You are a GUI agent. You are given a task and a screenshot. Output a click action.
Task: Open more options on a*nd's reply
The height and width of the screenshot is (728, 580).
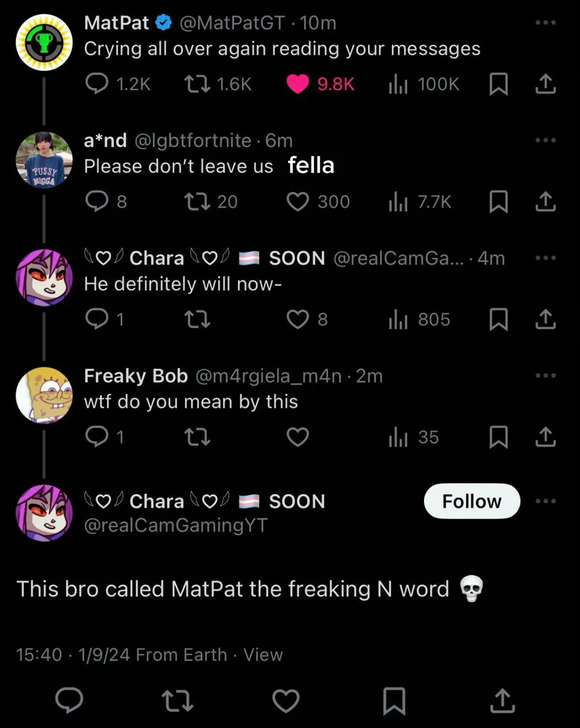545,140
